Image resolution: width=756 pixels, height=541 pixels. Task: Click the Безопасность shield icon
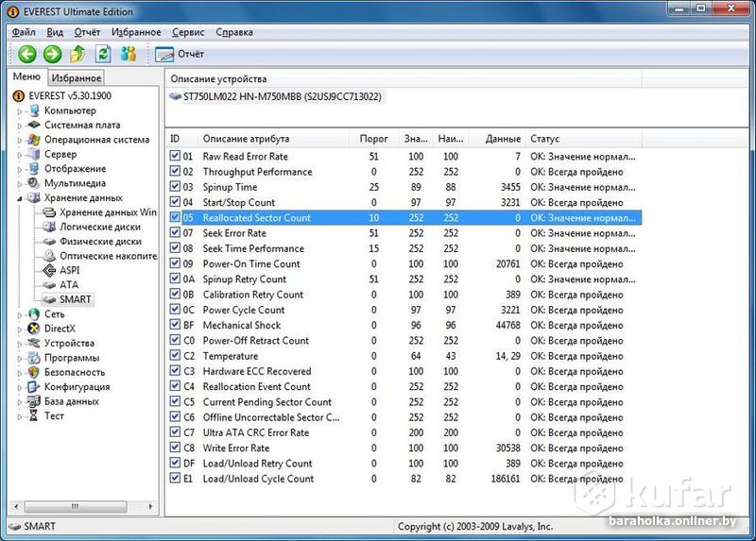34,372
